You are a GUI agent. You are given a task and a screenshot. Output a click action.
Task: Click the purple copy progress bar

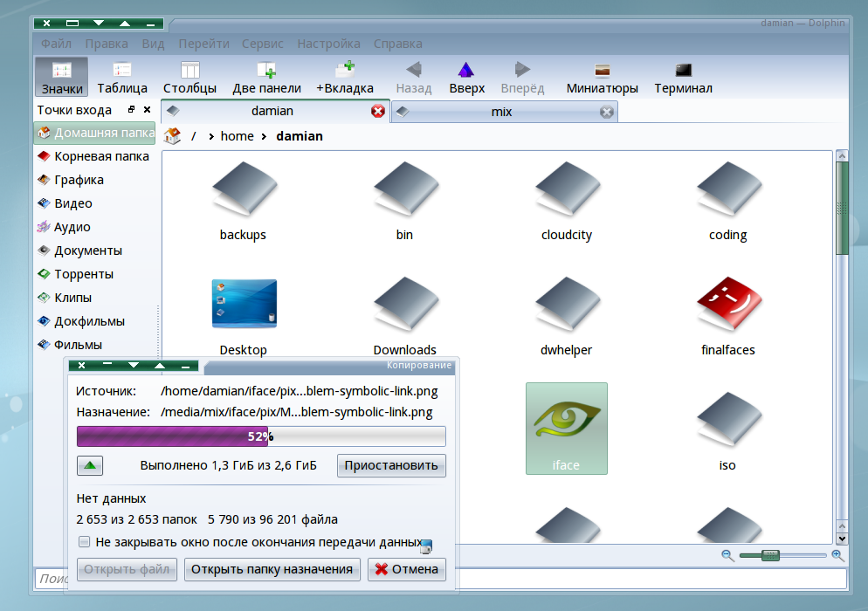(261, 436)
